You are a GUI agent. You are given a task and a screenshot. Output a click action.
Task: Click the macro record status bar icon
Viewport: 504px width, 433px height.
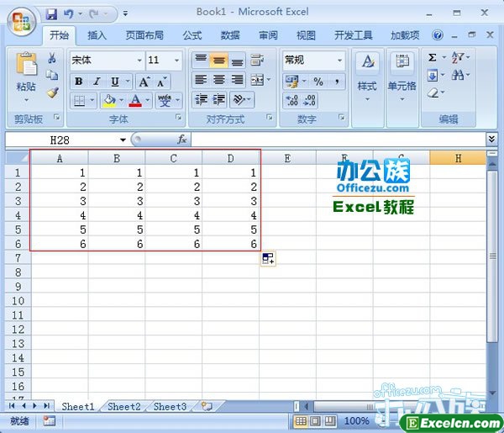[50, 421]
